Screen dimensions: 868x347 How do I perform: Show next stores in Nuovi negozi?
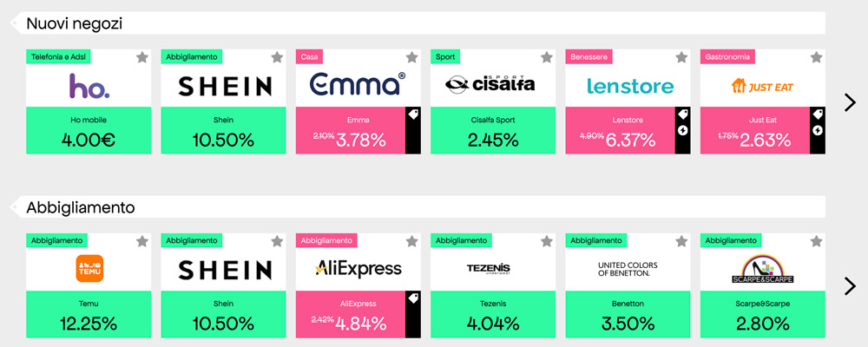tap(850, 102)
